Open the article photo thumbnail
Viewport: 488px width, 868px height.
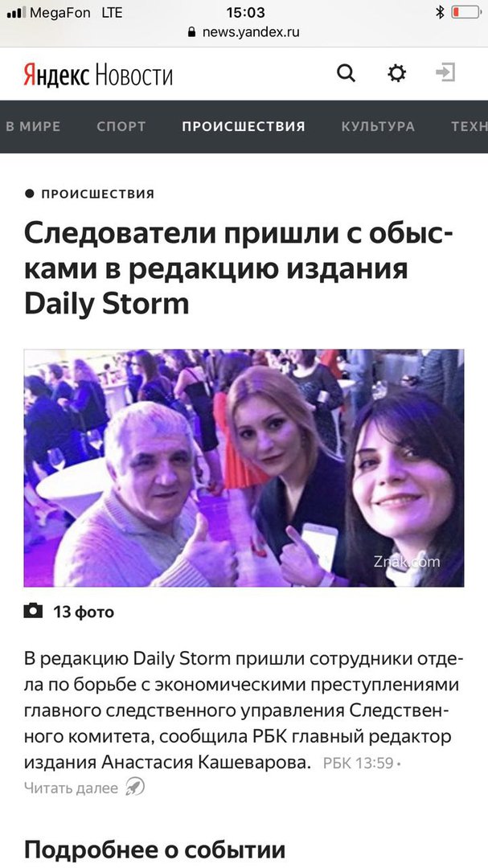pos(244,468)
